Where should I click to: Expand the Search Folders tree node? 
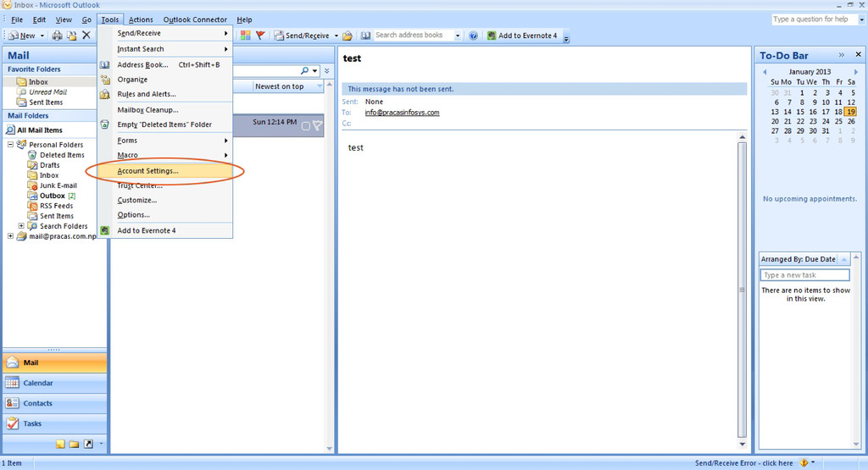(x=21, y=225)
